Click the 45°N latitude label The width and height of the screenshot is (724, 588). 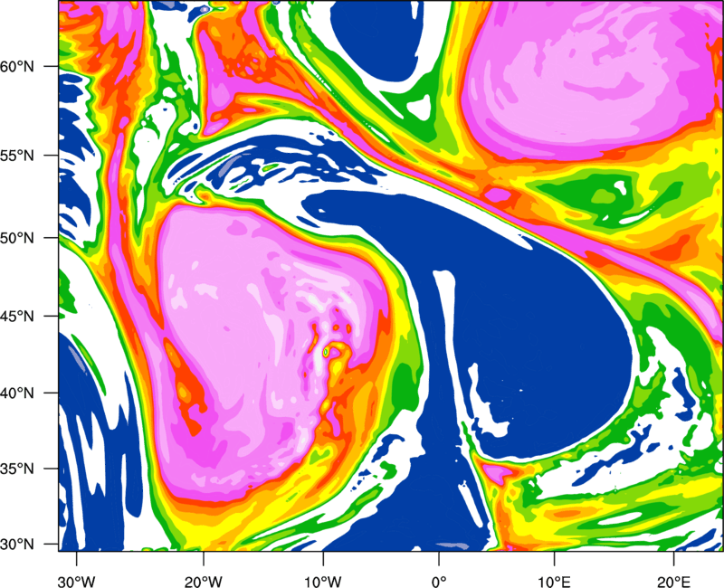(x=17, y=316)
